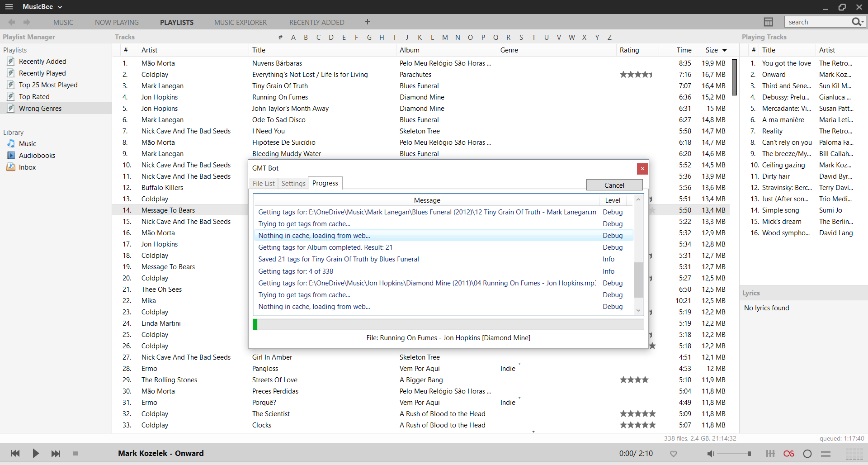Click the "Mark Kozelek - Onward" now playing title

click(161, 453)
